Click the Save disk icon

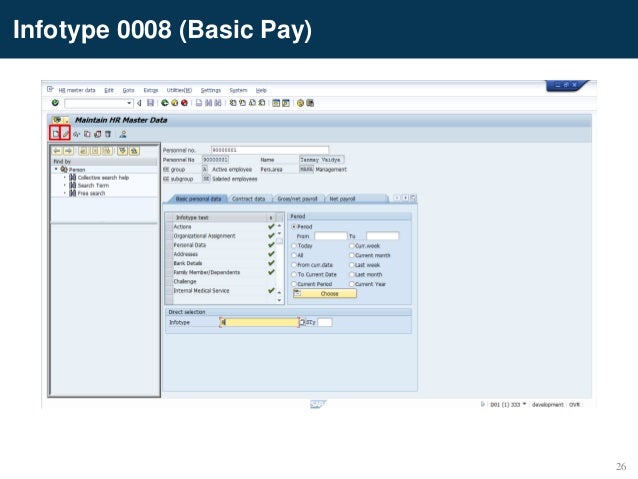[150, 103]
